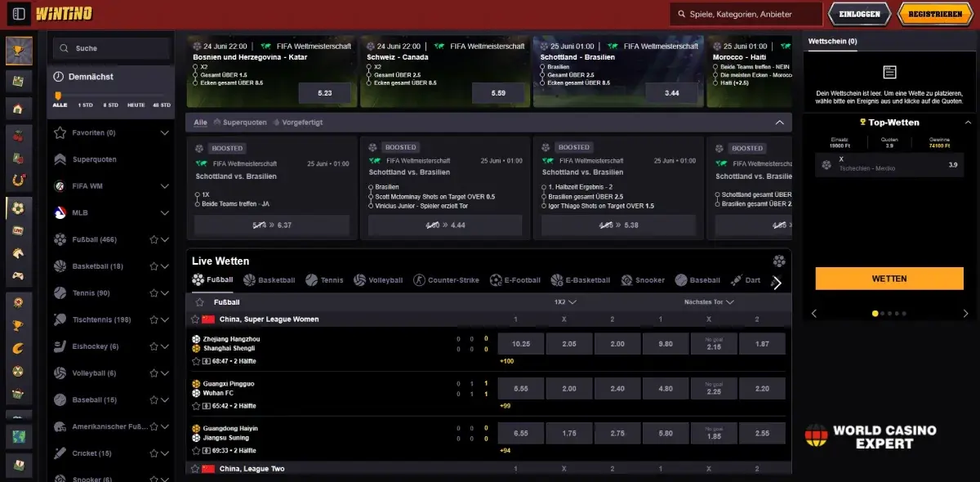Screen dimensions: 980x482
Task: Favorite Tischtennis (198) with its star
Action: click(154, 319)
